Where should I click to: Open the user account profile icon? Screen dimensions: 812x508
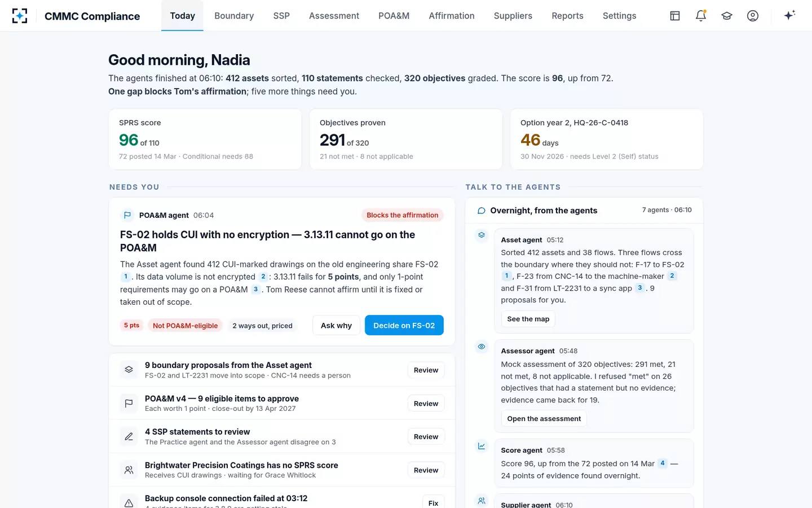[x=753, y=16]
